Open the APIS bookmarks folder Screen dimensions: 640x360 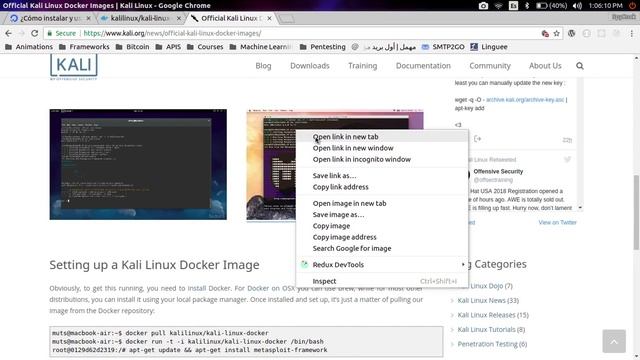(168, 47)
